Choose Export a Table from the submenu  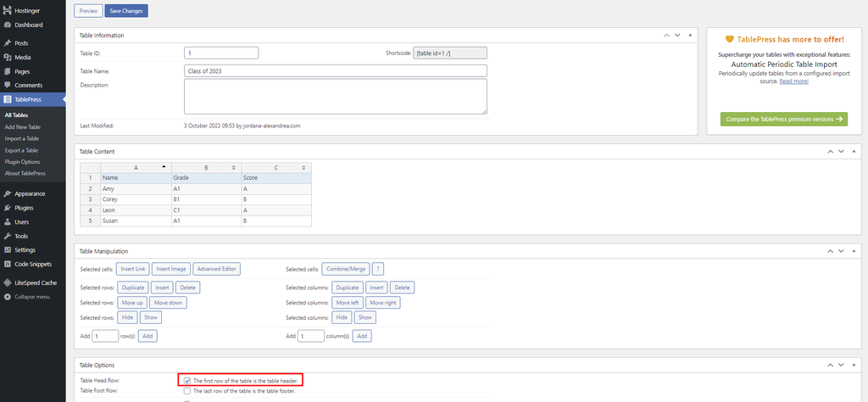click(x=21, y=150)
